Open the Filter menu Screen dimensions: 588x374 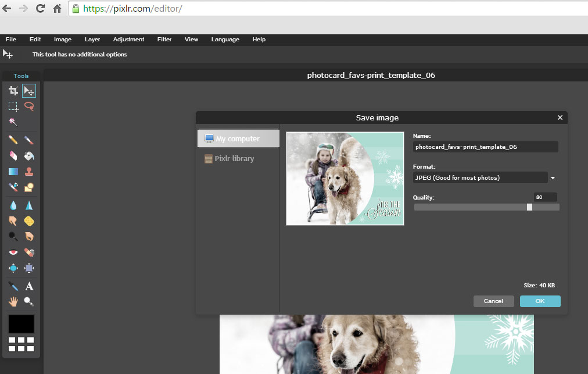(x=164, y=40)
